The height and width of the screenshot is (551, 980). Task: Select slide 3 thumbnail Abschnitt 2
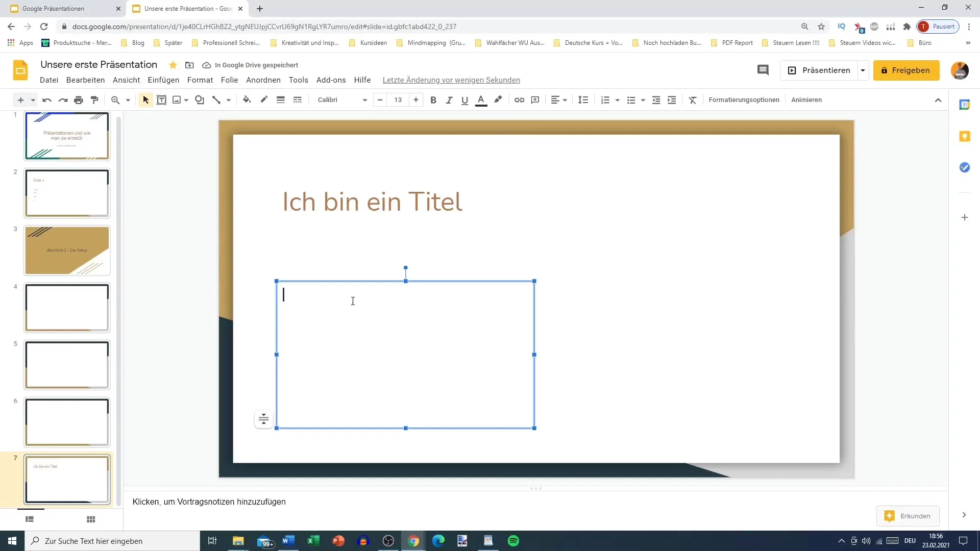click(x=67, y=251)
